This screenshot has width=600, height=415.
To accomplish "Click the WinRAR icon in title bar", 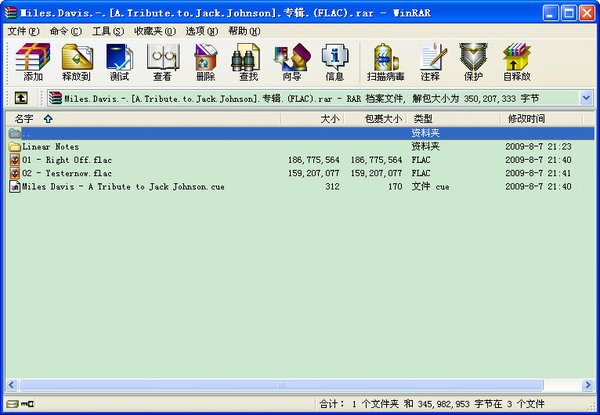I will (11, 13).
